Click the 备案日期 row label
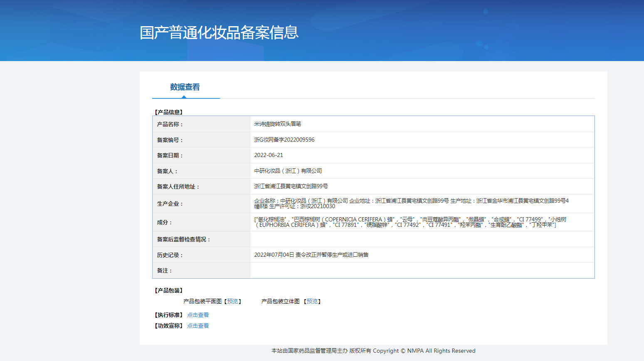Image resolution: width=644 pixels, height=361 pixels. coord(170,155)
